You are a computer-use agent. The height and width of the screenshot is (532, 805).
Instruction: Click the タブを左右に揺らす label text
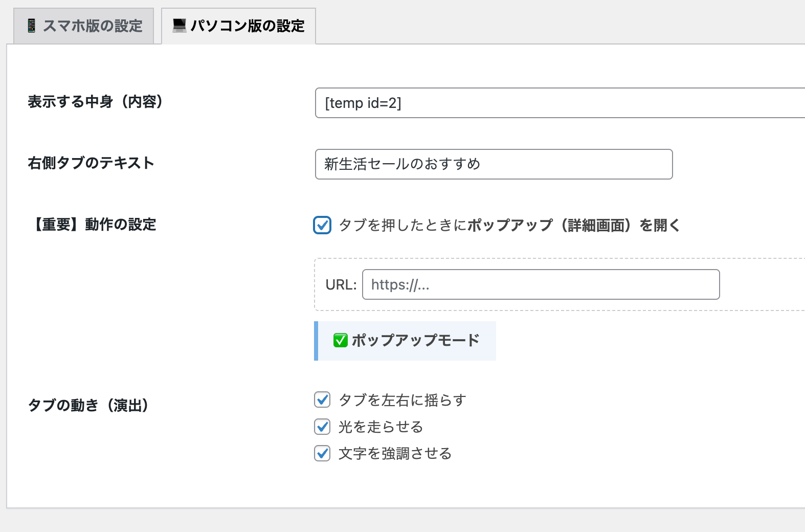coord(402,400)
